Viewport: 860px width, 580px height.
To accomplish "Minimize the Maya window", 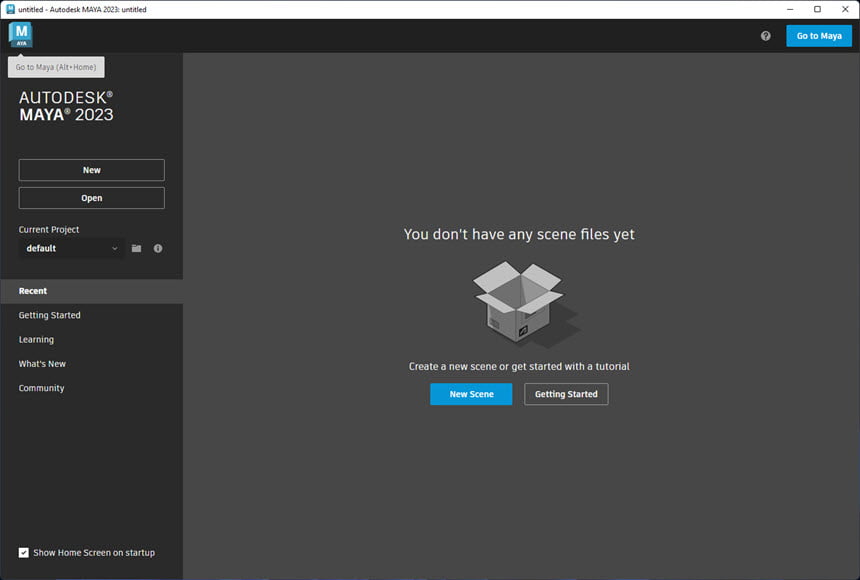I will coord(790,9).
